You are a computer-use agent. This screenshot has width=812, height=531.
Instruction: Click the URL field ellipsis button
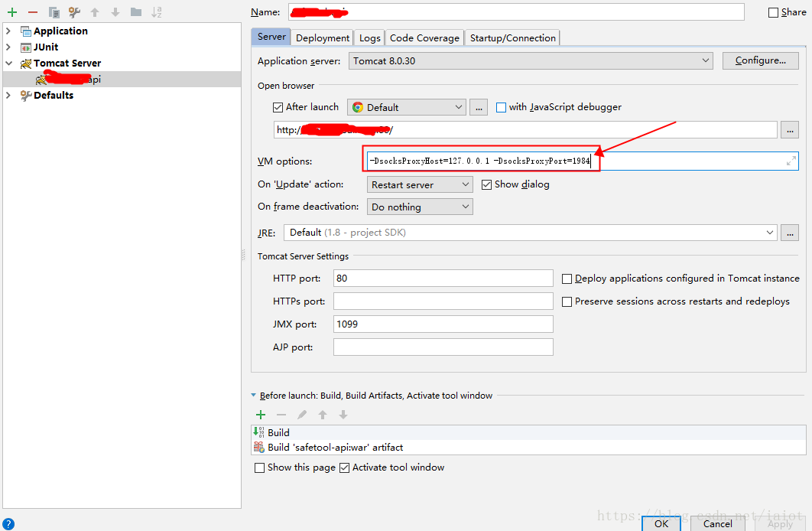point(790,129)
